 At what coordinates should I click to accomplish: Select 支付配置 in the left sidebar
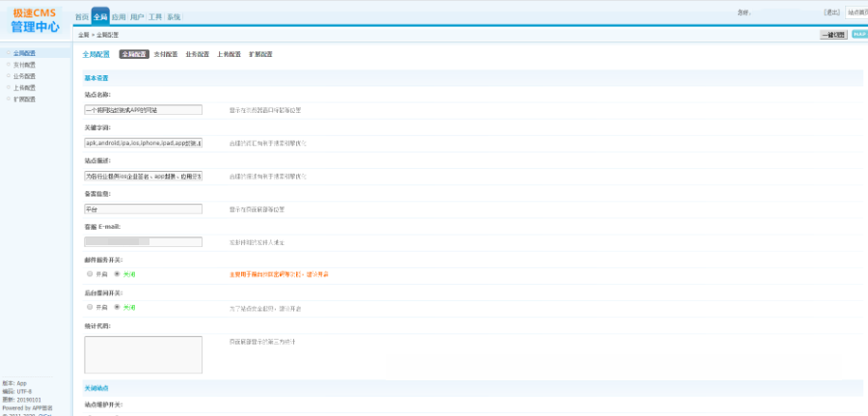25,65
